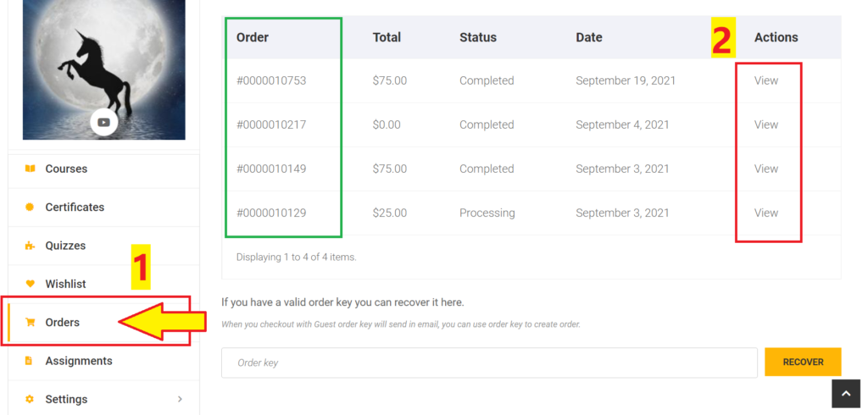The height and width of the screenshot is (415, 868).
Task: View the Processing order #0000010129
Action: (x=765, y=213)
